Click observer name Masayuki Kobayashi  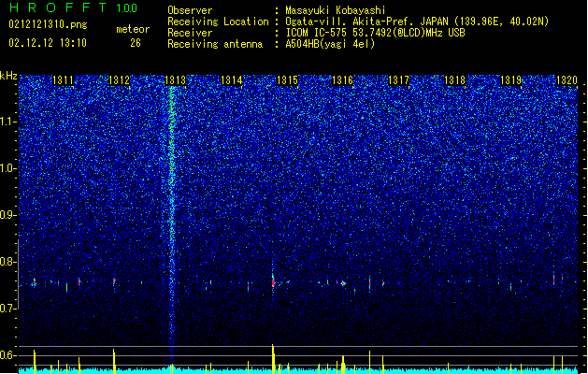tap(336, 10)
